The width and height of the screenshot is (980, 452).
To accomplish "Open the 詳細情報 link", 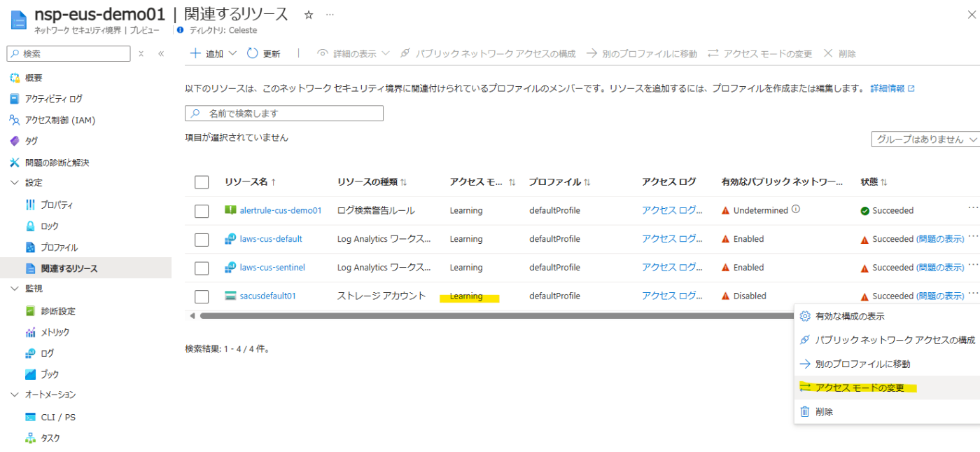I will pyautogui.click(x=892, y=89).
